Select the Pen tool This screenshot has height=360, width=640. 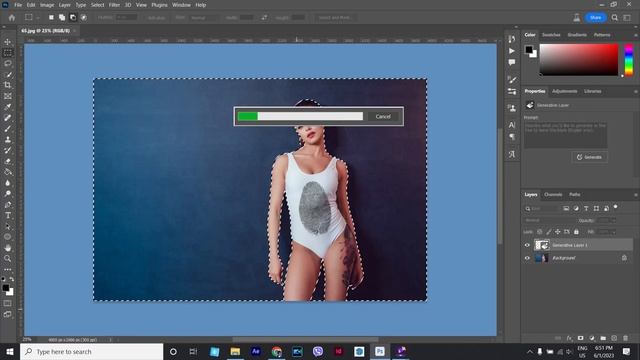coord(8,204)
